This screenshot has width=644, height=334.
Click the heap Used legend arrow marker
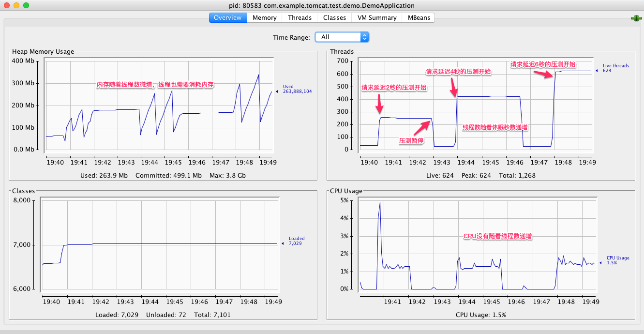[x=277, y=91]
